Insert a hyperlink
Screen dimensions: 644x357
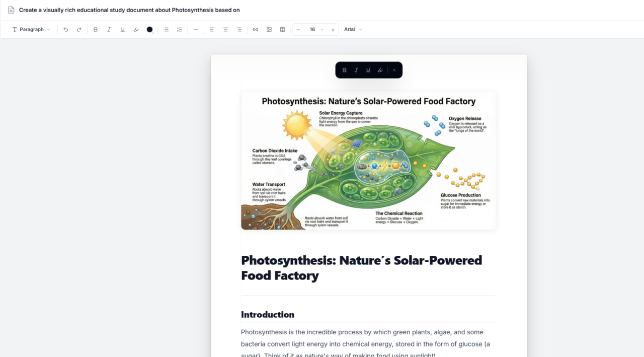point(256,30)
